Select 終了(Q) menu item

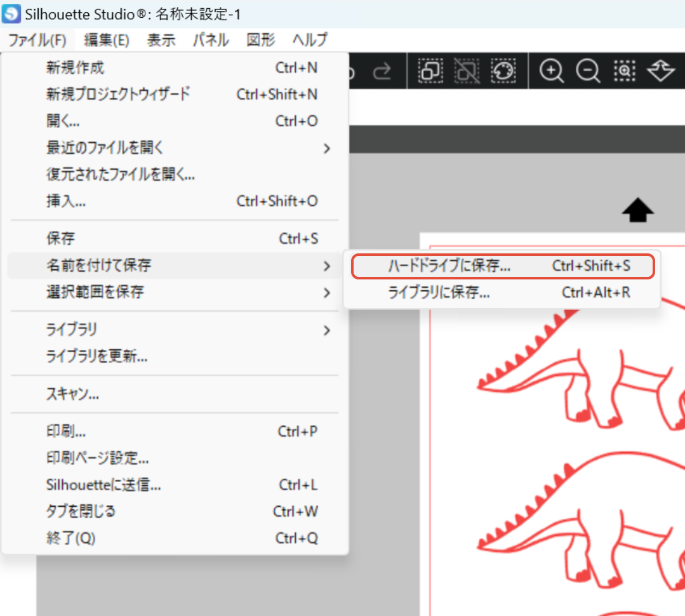pyautogui.click(x=175, y=539)
